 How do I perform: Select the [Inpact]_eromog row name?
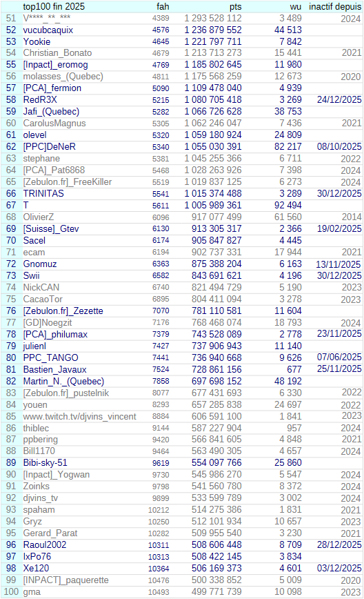tap(55, 65)
